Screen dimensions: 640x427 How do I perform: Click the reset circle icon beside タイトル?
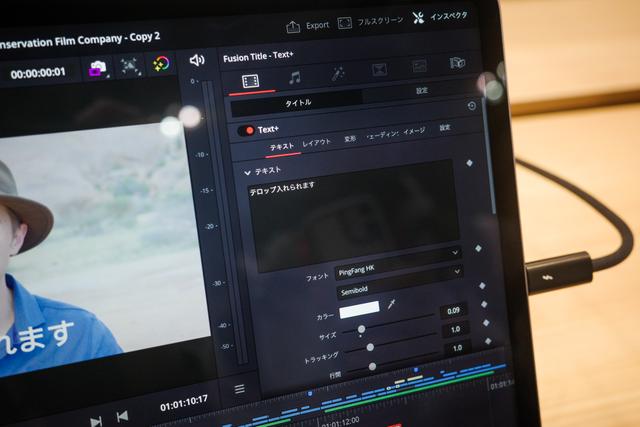pos(471,106)
